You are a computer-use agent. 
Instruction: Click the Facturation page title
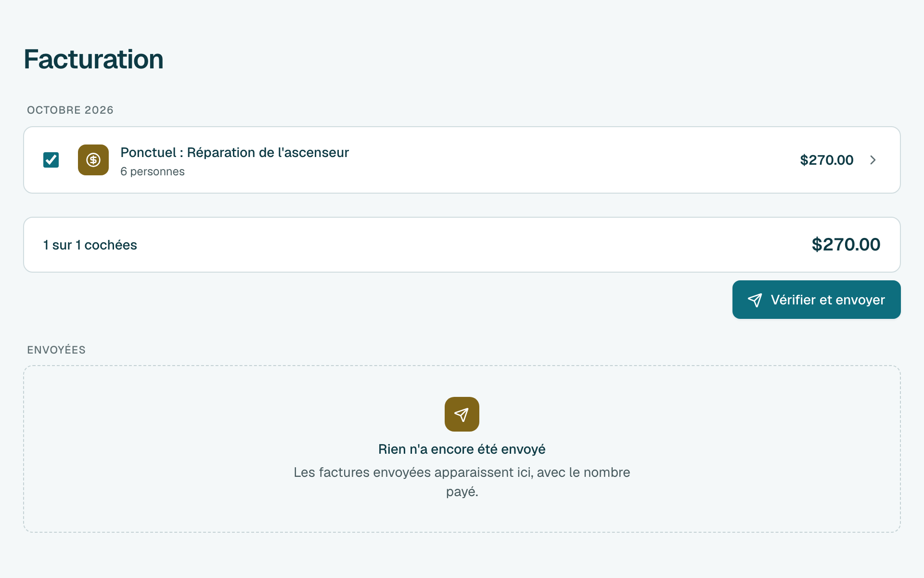coord(94,59)
